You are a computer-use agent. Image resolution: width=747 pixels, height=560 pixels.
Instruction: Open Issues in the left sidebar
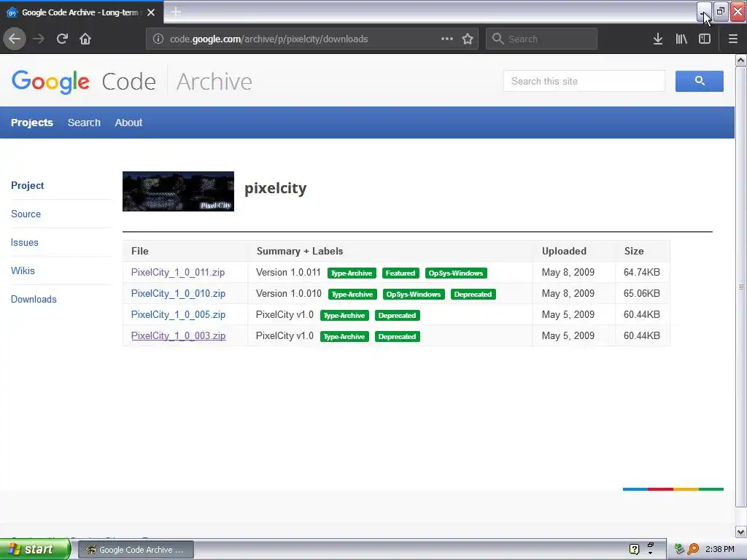[24, 242]
